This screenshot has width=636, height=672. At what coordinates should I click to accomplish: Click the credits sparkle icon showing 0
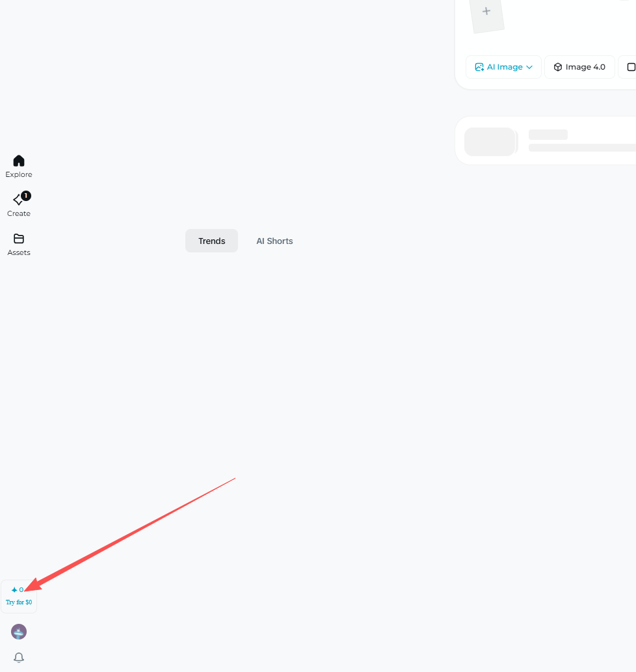(x=14, y=590)
